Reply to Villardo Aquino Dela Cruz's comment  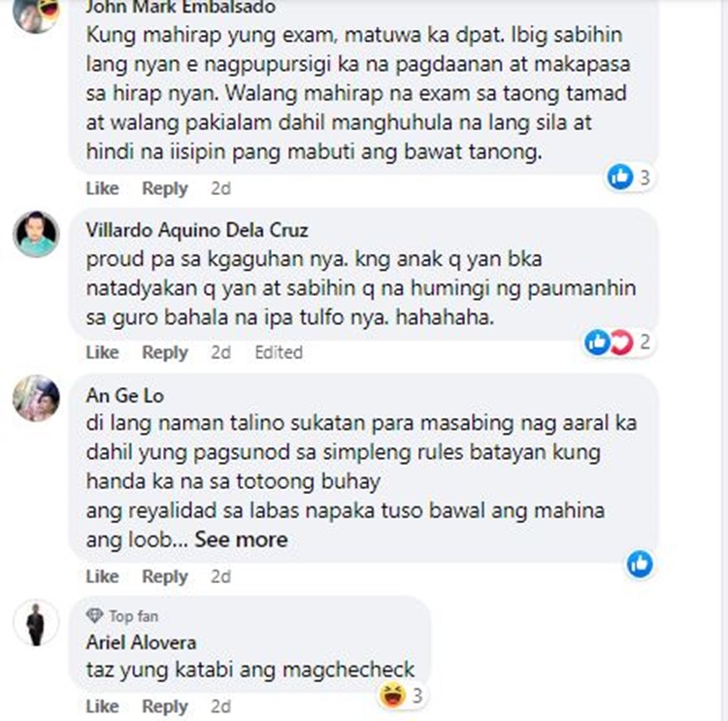click(165, 352)
